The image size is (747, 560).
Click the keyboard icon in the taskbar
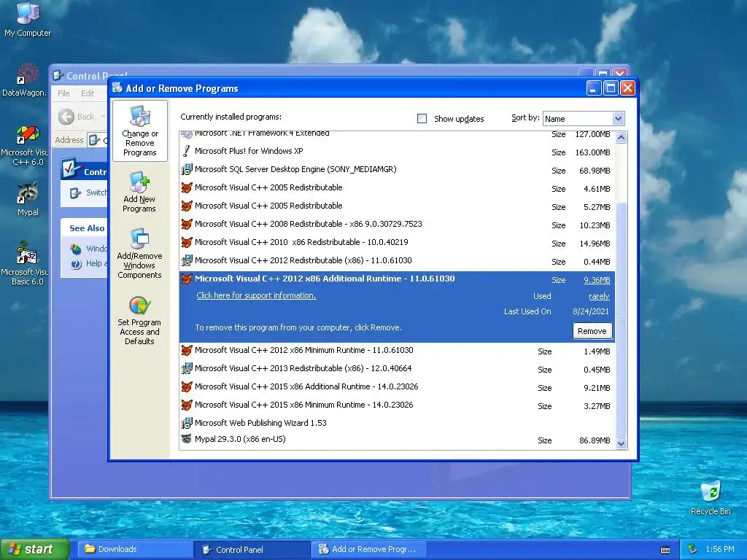click(665, 550)
